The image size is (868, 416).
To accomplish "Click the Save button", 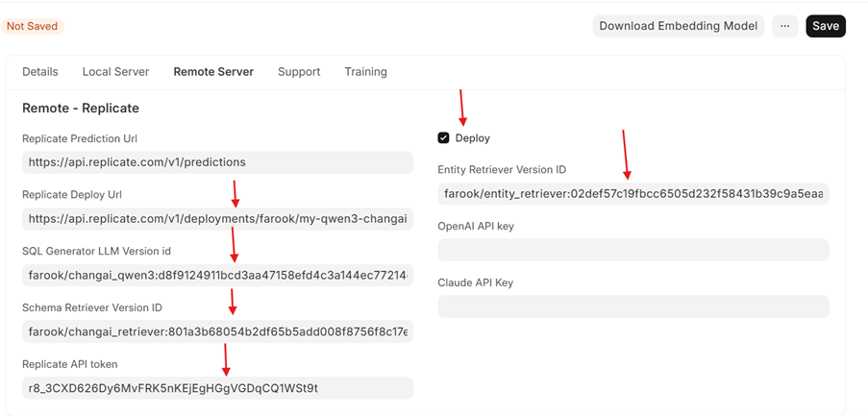I will (825, 26).
